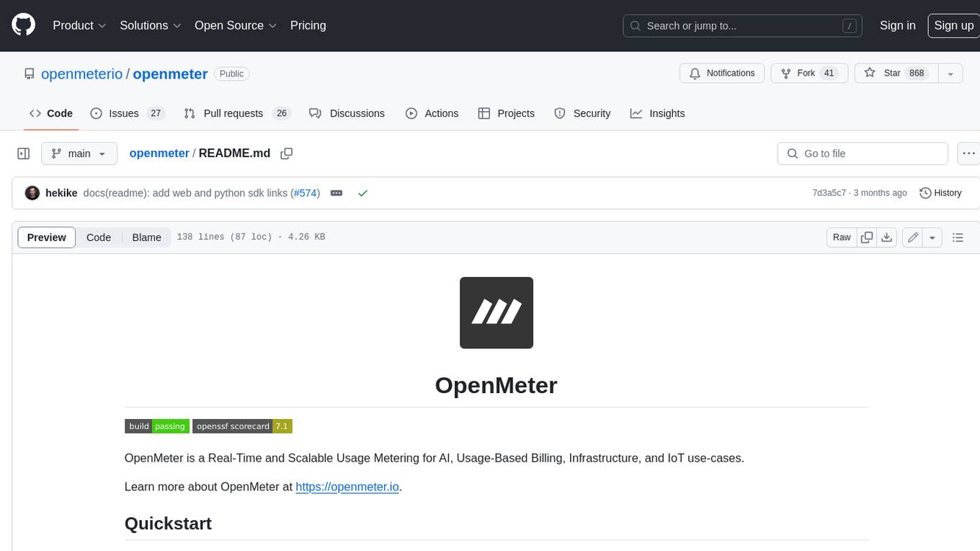
Task: Click the OpenMeter title heading
Action: tap(496, 385)
